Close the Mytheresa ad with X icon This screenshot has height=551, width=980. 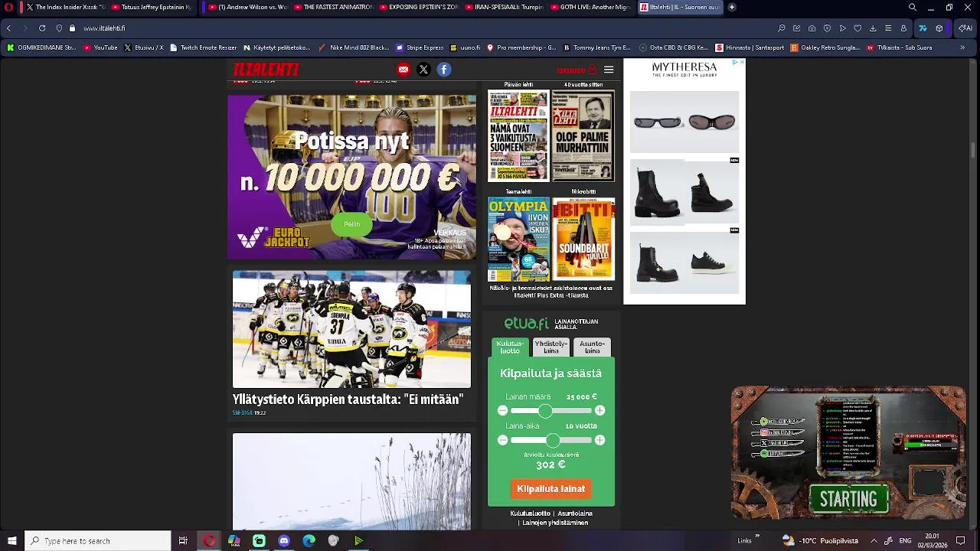(741, 63)
